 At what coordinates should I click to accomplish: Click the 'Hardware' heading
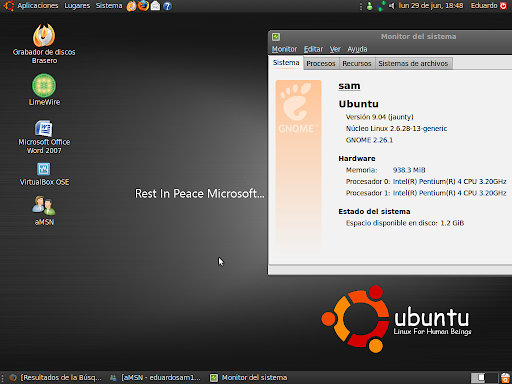click(357, 159)
